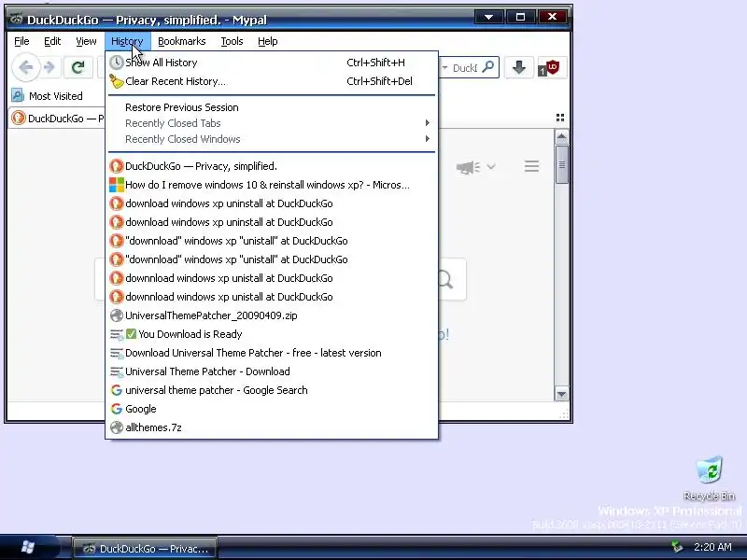Open the Edit menu
Viewport: 747px width, 560px height.
point(52,41)
